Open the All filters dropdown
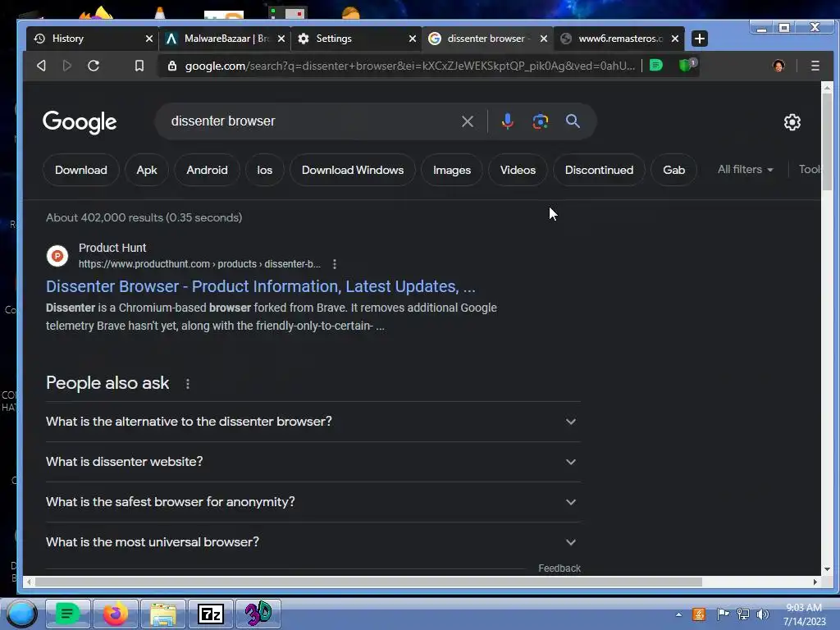840x630 pixels. [745, 169]
